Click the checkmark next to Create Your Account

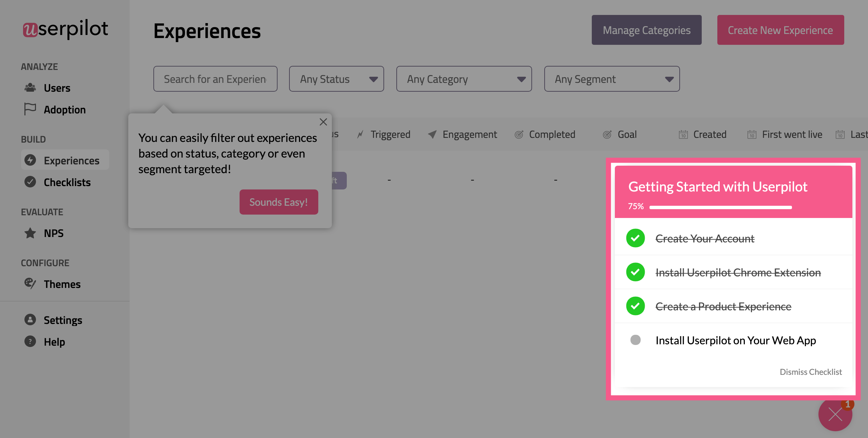(x=635, y=238)
